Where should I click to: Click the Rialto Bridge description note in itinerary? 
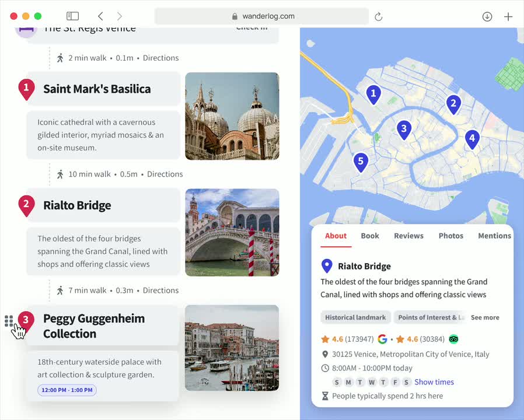(103, 251)
